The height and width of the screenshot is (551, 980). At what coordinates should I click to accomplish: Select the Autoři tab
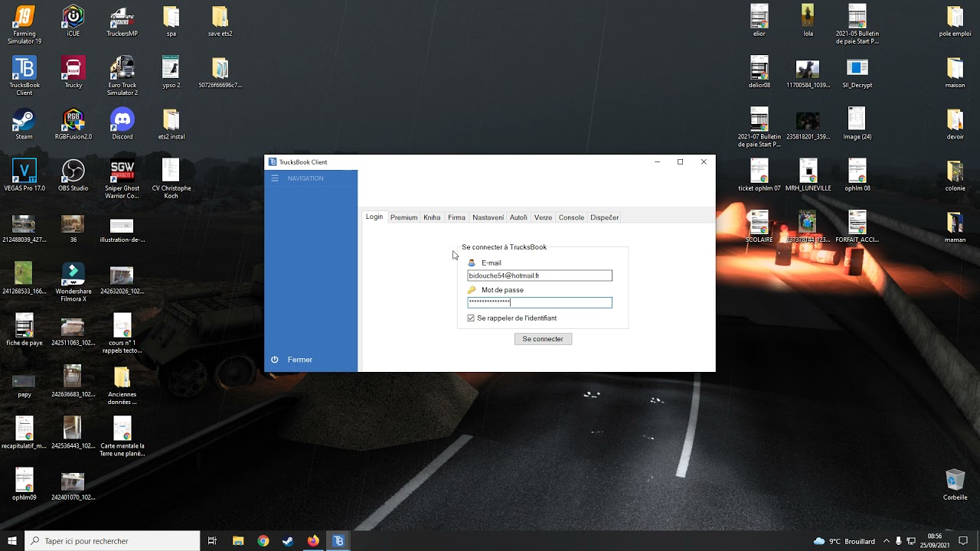tap(518, 217)
